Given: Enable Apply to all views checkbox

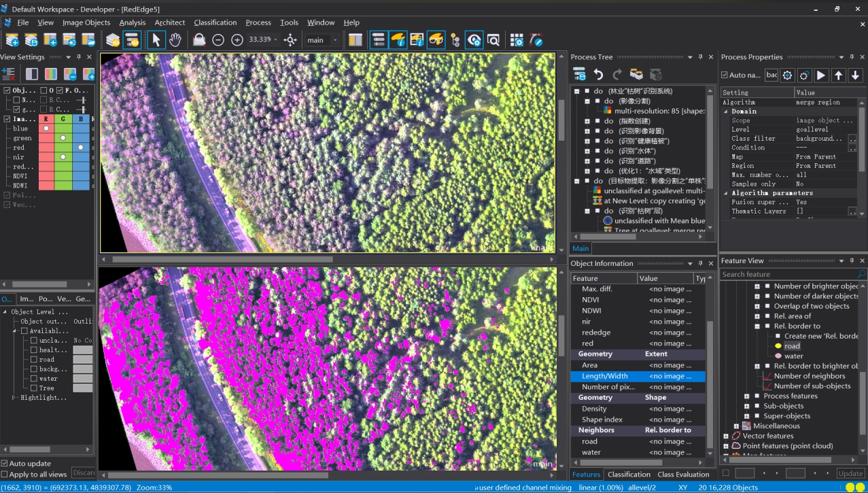Looking at the screenshot, I should (x=5, y=474).
